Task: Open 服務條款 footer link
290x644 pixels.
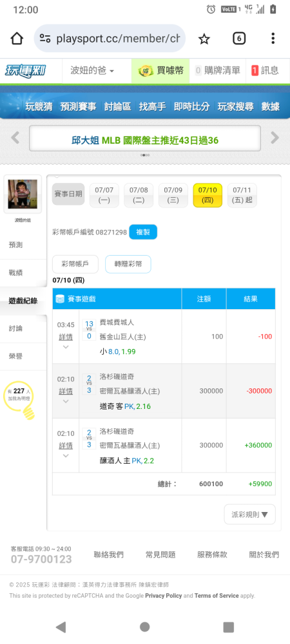Action: pyautogui.click(x=212, y=555)
